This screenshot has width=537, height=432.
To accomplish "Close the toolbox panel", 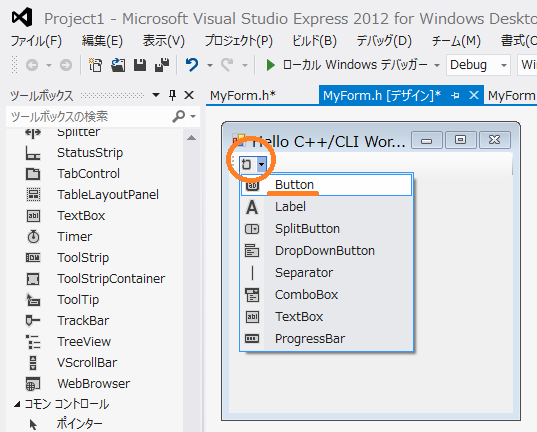I will (189, 95).
